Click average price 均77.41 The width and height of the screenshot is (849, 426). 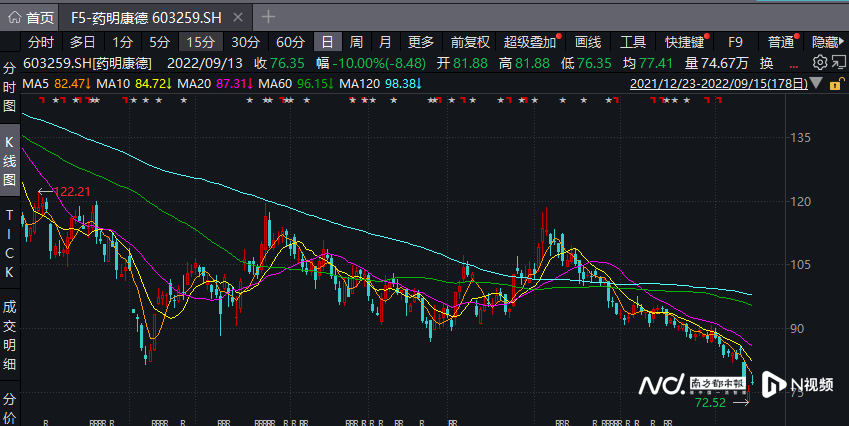point(648,63)
